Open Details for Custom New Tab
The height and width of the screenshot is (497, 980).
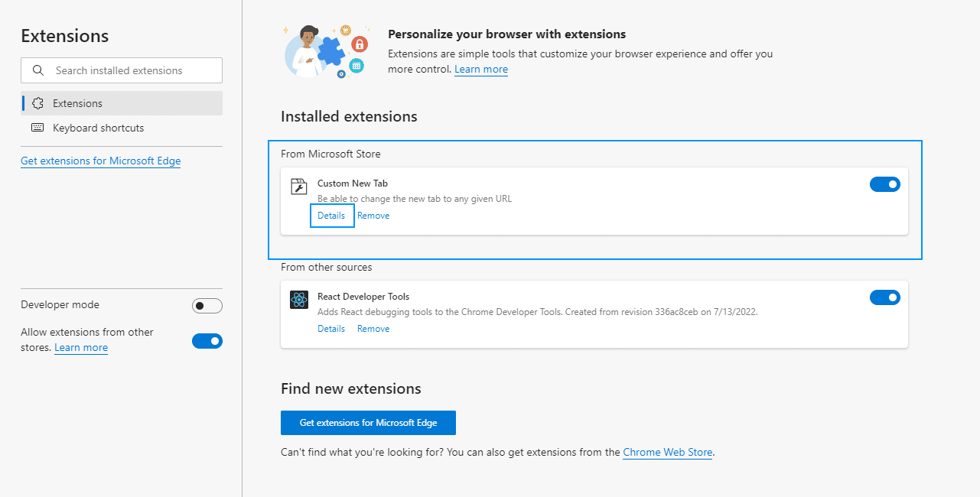[331, 215]
